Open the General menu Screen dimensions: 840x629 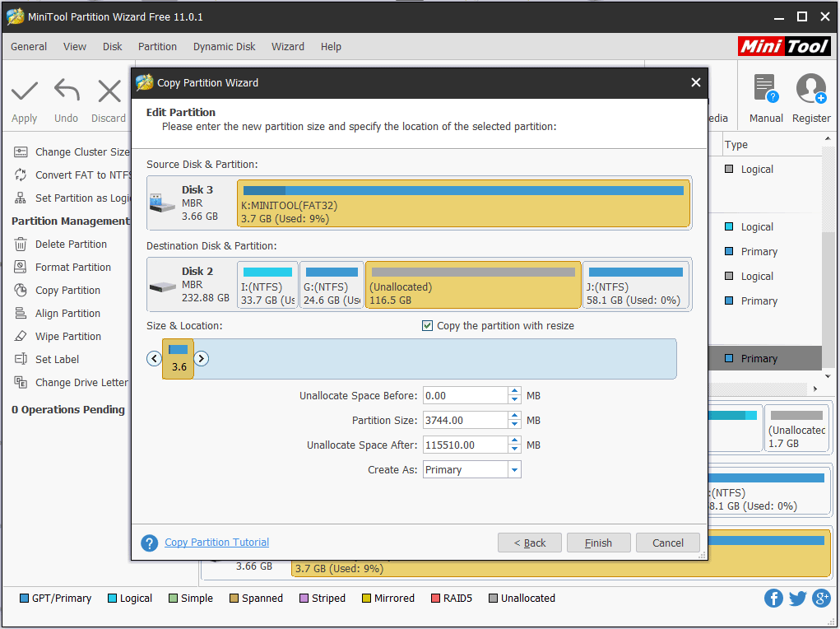[x=29, y=47]
